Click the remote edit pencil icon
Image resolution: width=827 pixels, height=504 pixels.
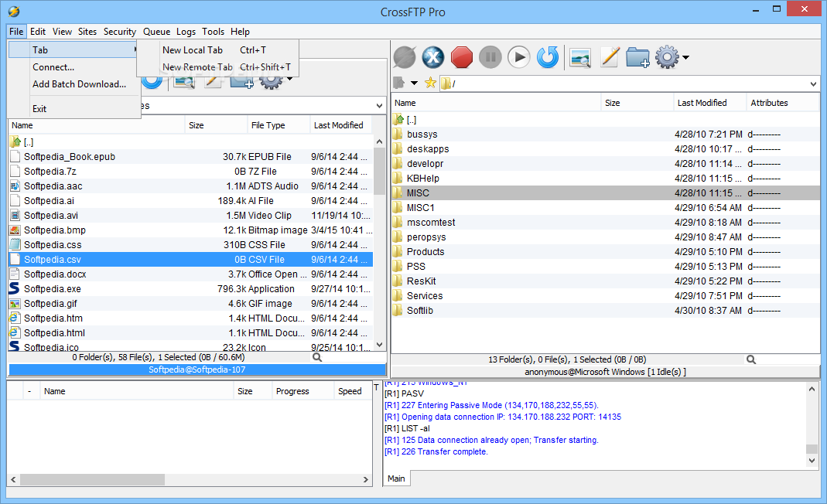[609, 57]
